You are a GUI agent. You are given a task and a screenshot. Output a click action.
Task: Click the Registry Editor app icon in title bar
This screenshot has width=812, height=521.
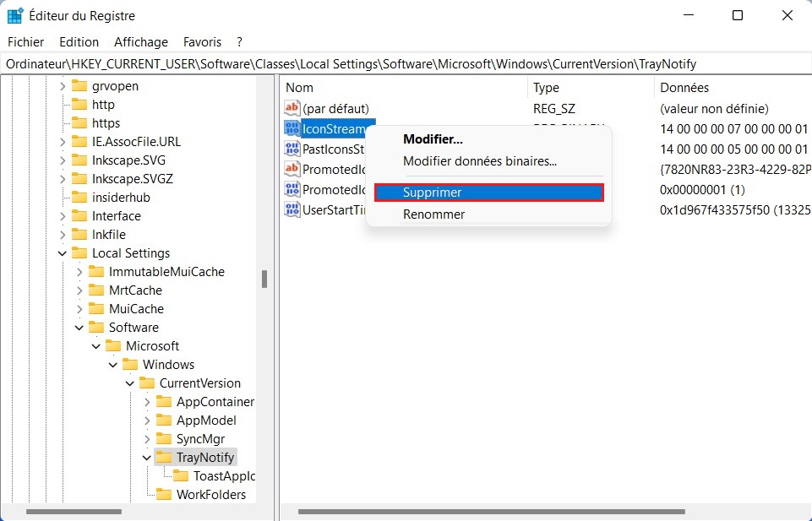point(15,15)
